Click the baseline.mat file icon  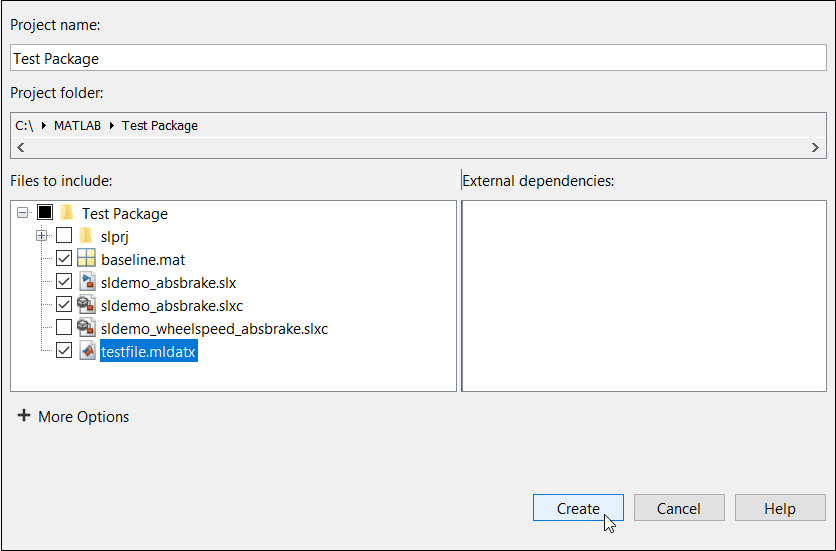point(86,259)
